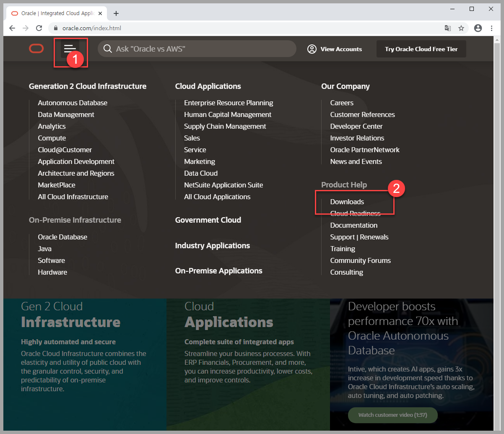The image size is (504, 434).
Task: Open Software menu link
Action: pos(51,260)
